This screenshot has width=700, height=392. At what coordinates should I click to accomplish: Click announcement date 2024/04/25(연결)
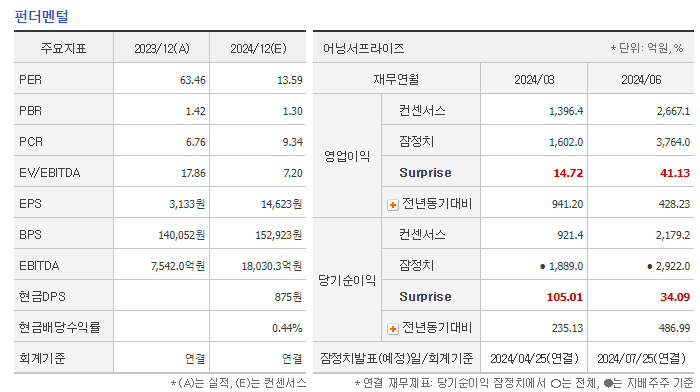pyautogui.click(x=534, y=359)
